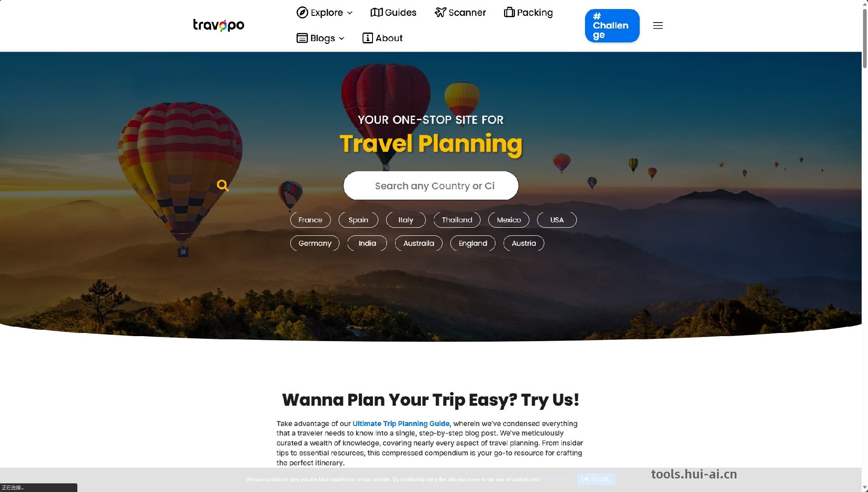Viewport: 868px width, 492px height.
Task: Click the Blogs newspaper icon
Action: 302,38
